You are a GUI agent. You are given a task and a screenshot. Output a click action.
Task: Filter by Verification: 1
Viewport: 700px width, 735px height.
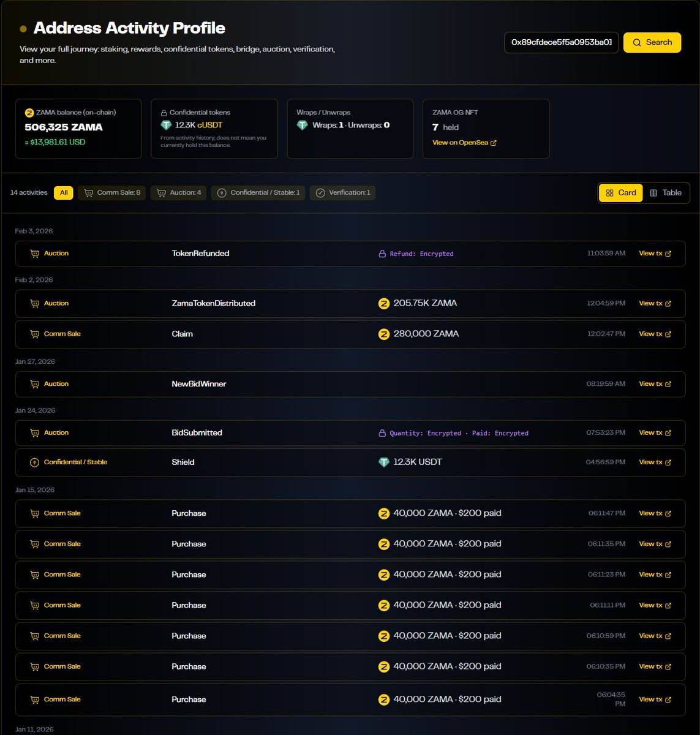point(342,192)
